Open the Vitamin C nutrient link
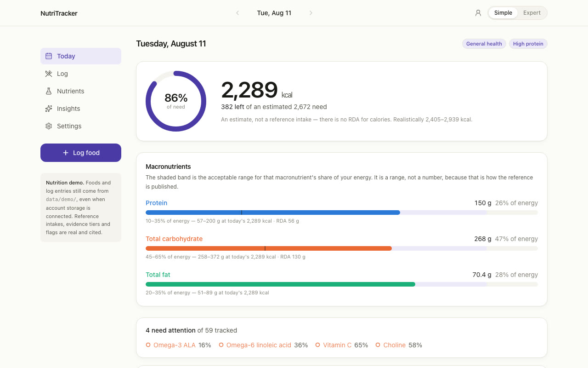Screen dimensions: 588x368 pyautogui.click(x=337, y=345)
